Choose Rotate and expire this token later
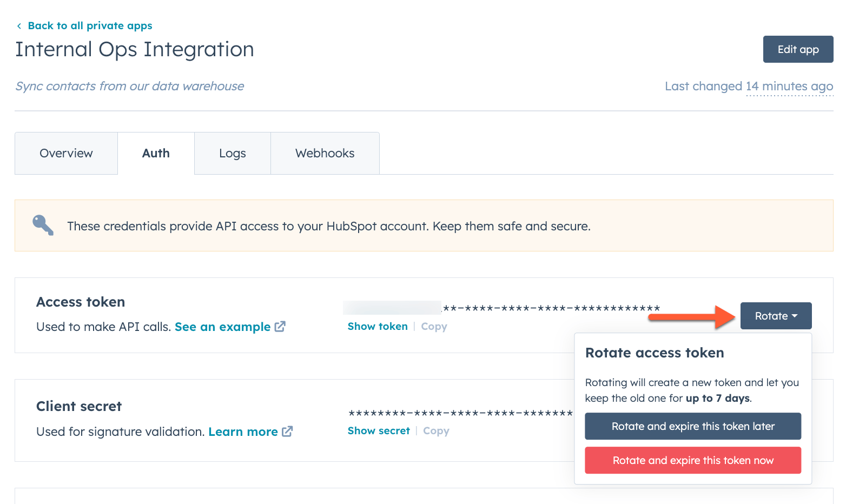The width and height of the screenshot is (846, 504). click(x=693, y=426)
